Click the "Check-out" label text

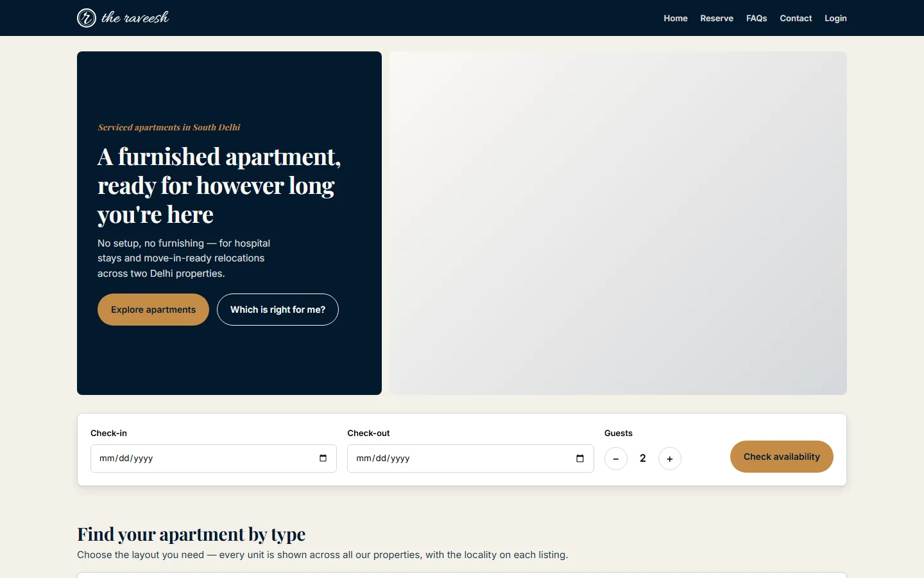[x=368, y=433]
